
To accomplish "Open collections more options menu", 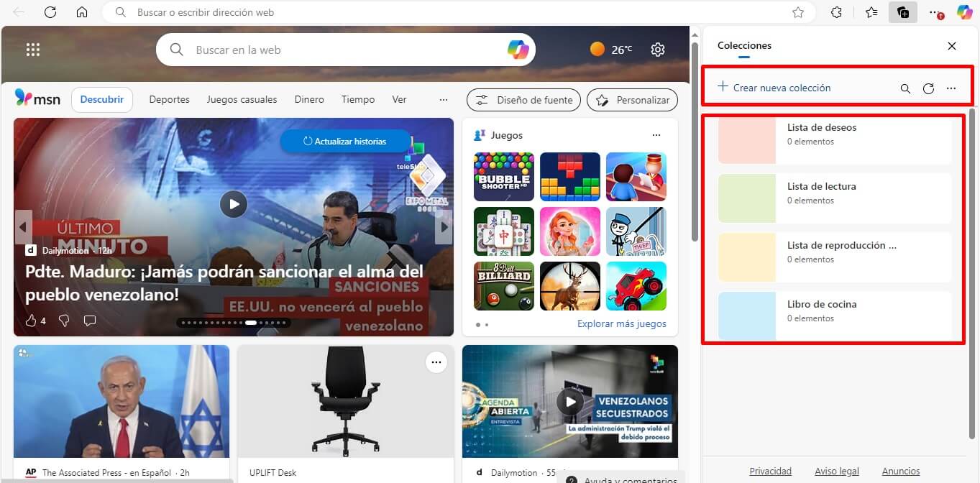I will tap(951, 88).
